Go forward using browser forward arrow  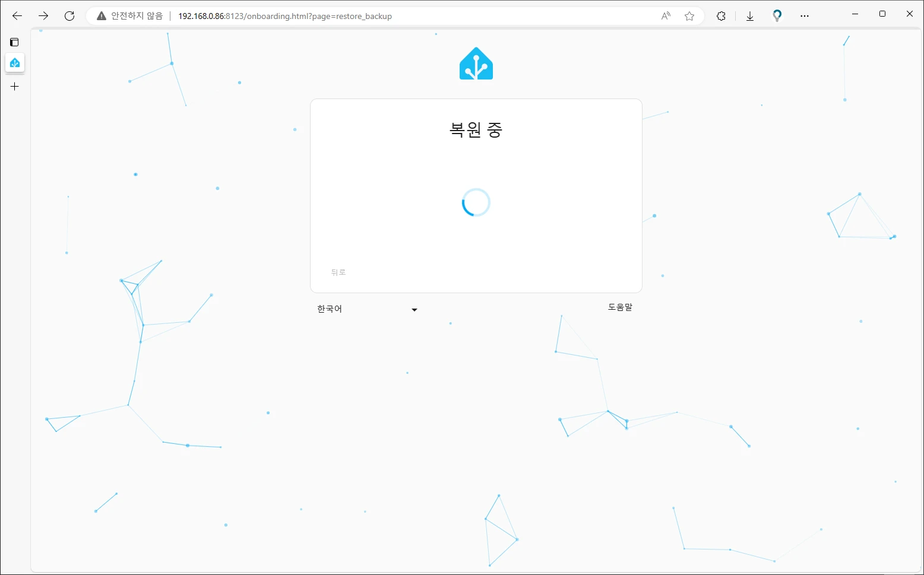click(43, 16)
